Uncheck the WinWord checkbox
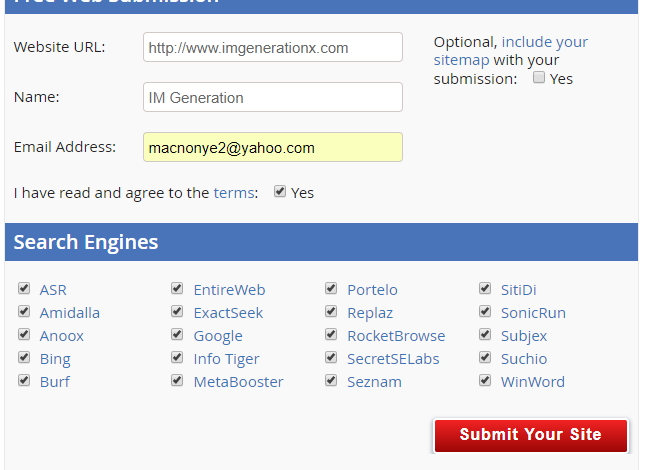 [485, 381]
